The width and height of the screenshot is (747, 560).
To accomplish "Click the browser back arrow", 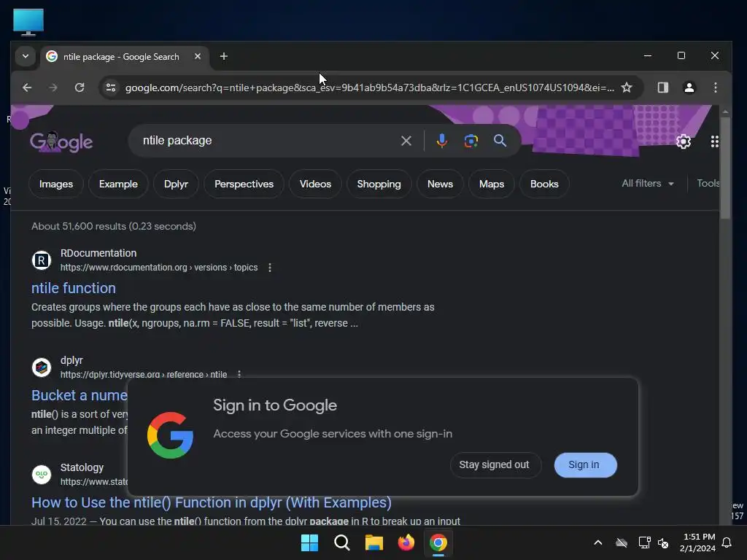I will (x=27, y=87).
